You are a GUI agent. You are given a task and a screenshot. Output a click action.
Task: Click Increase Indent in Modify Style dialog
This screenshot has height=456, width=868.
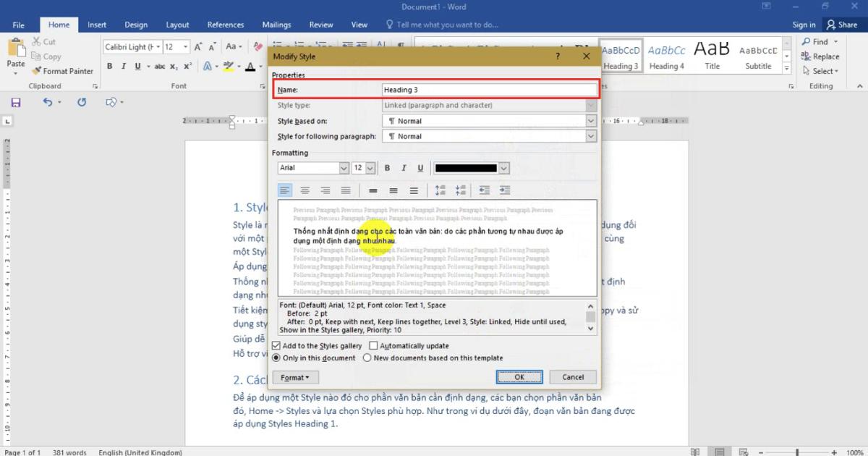(505, 190)
